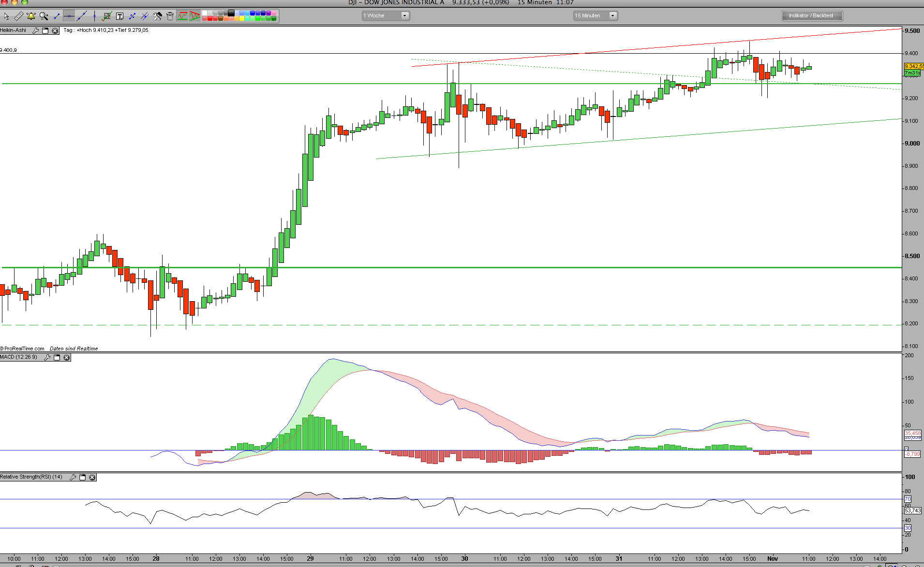Image resolution: width=924 pixels, height=567 pixels.
Task: Click the 9.400,9 horizontal line label
Action: click(9, 50)
